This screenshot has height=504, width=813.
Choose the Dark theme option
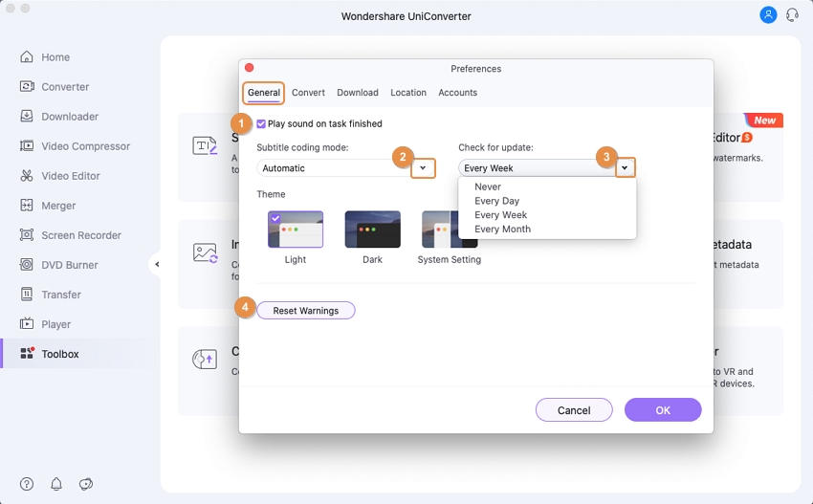click(372, 230)
